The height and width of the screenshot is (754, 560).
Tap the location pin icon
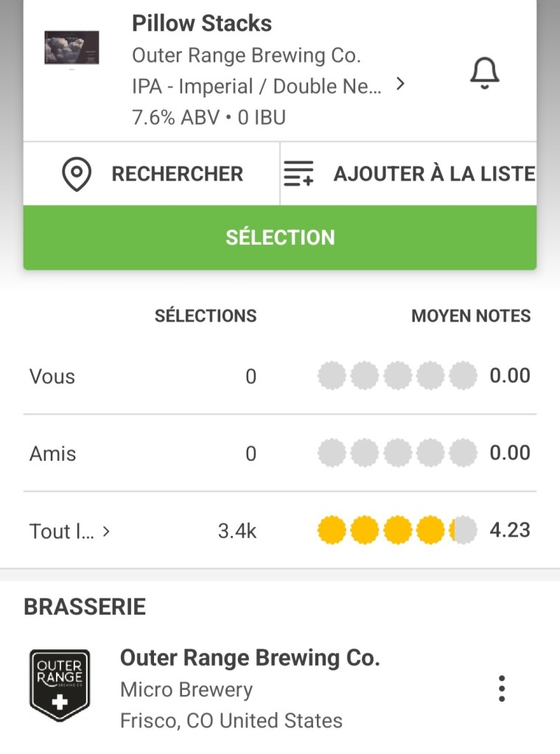tap(76, 174)
